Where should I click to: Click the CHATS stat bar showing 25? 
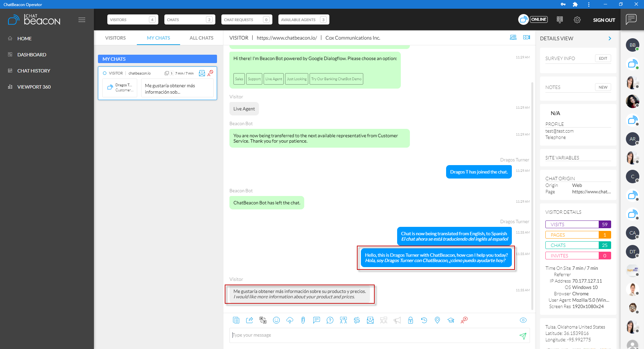pos(578,245)
